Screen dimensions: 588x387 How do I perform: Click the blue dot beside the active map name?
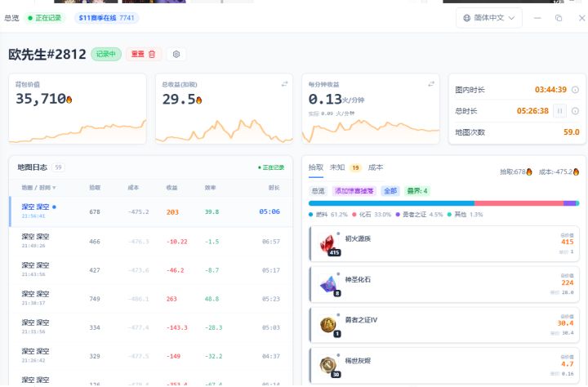[x=55, y=207]
